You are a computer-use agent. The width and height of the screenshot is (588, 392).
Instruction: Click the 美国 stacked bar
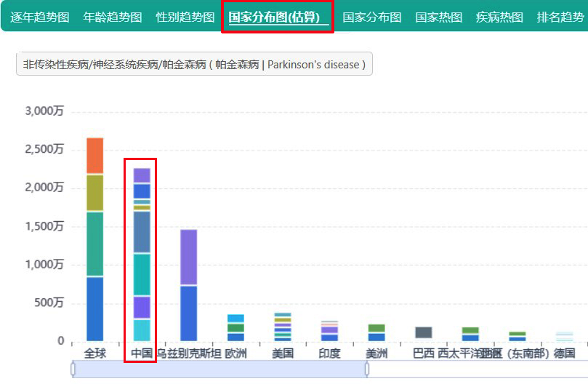coord(283,327)
